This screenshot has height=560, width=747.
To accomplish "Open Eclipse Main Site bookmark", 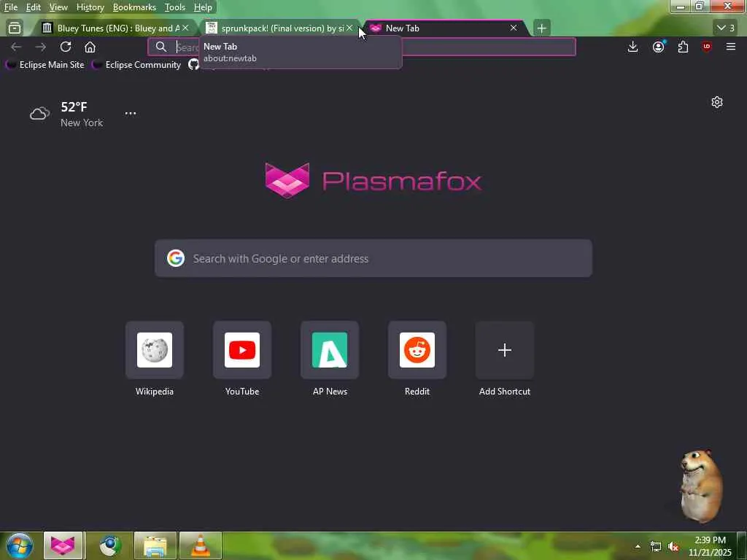I will tap(44, 65).
